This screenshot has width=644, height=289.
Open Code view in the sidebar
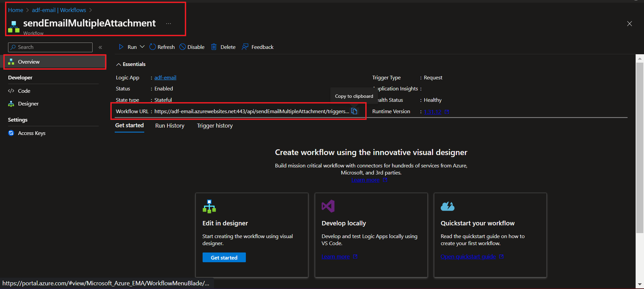tap(24, 91)
